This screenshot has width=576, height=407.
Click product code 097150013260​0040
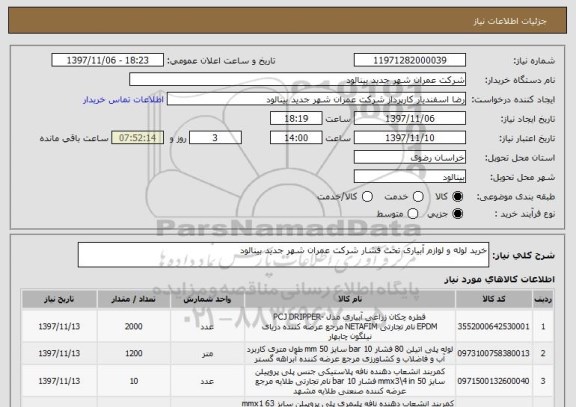coord(493,381)
